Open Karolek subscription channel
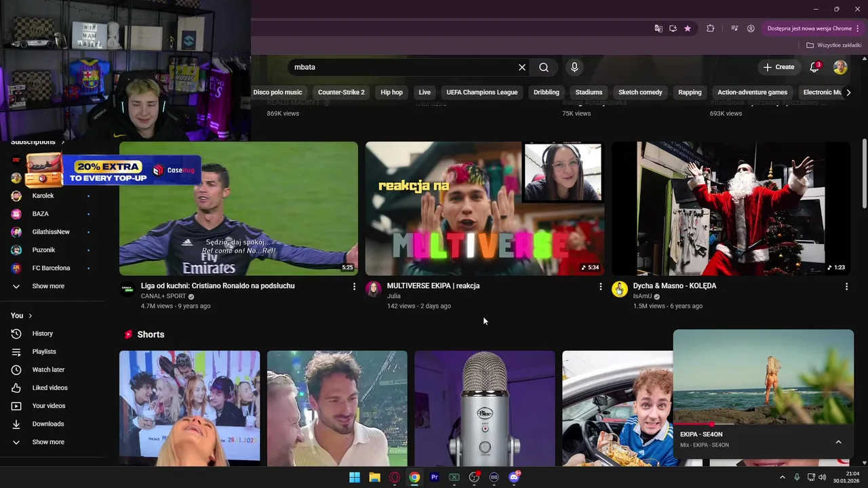Viewport: 868px width, 488px height. pos(43,196)
